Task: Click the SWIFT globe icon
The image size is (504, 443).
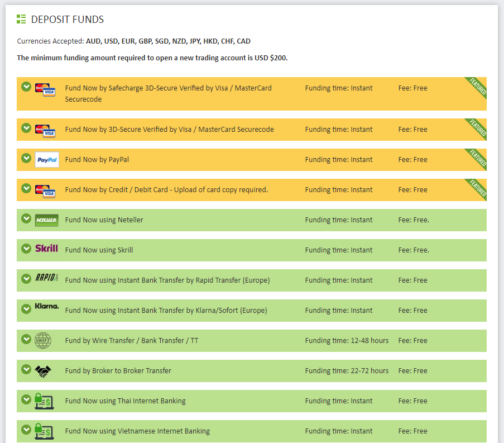Action: click(43, 341)
